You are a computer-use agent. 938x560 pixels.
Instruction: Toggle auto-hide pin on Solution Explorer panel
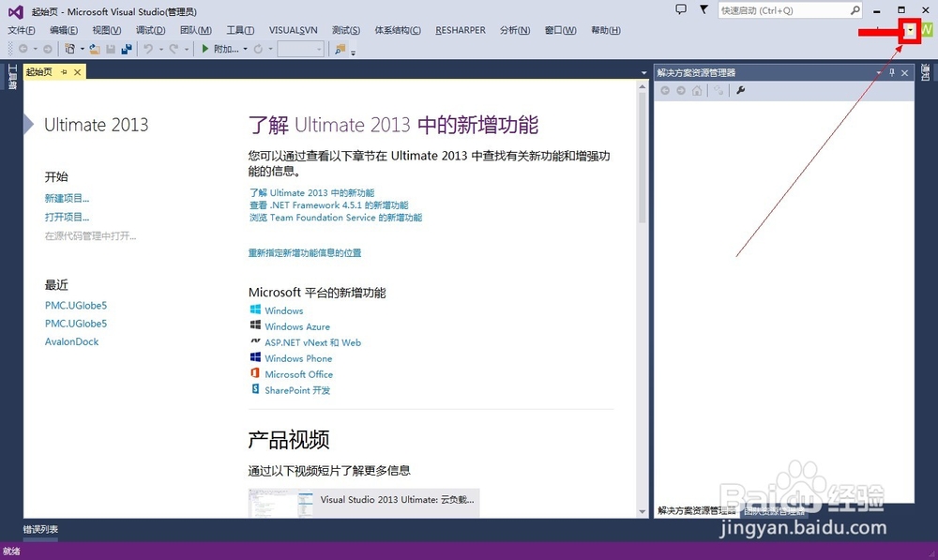[x=892, y=72]
